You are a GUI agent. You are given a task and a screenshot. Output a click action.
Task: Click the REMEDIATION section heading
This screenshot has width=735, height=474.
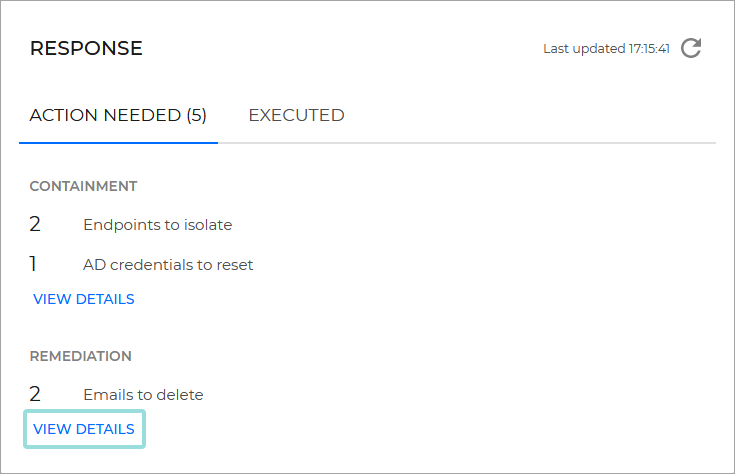tap(81, 356)
